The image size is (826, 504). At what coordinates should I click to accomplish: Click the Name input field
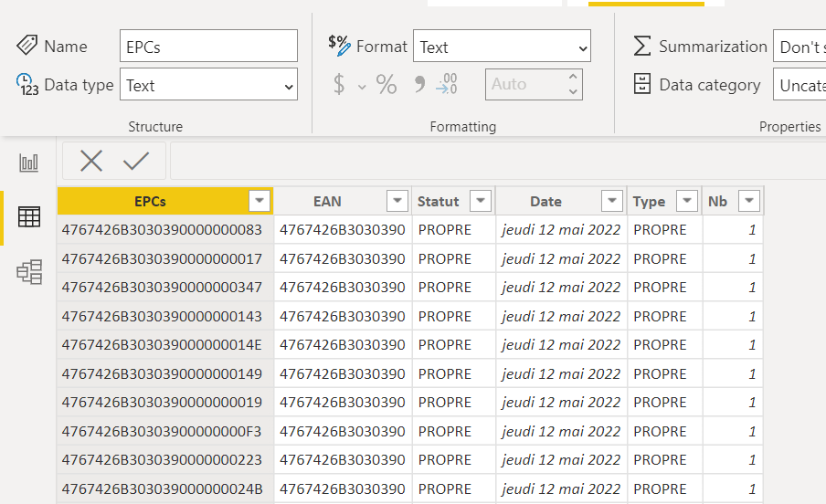coord(208,46)
